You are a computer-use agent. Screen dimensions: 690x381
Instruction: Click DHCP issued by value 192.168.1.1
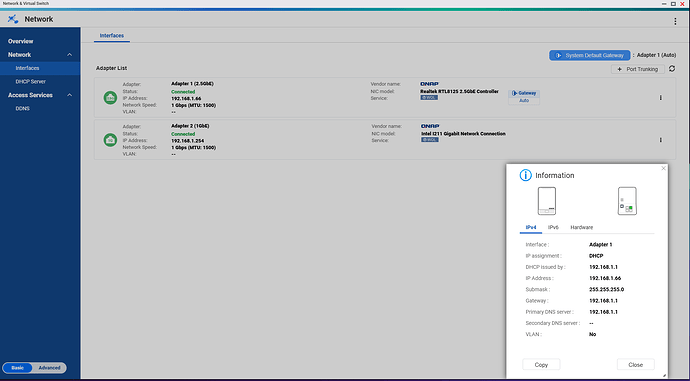click(603, 267)
